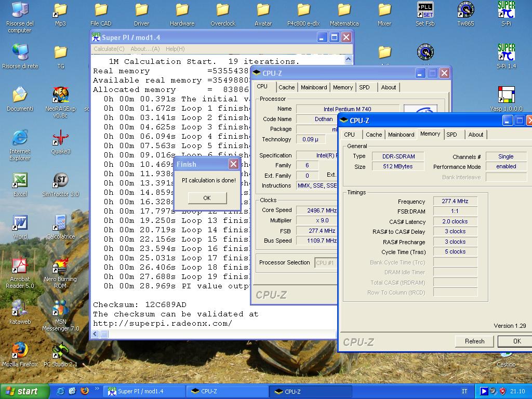Select About tab in back CPU-Z window
This screenshot has height=399, width=532.
389,87
